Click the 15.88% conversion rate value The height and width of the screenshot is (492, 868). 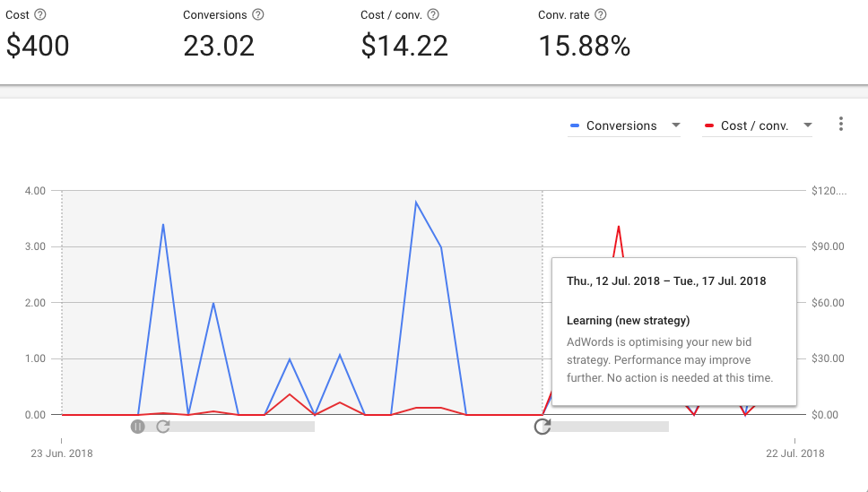point(584,46)
